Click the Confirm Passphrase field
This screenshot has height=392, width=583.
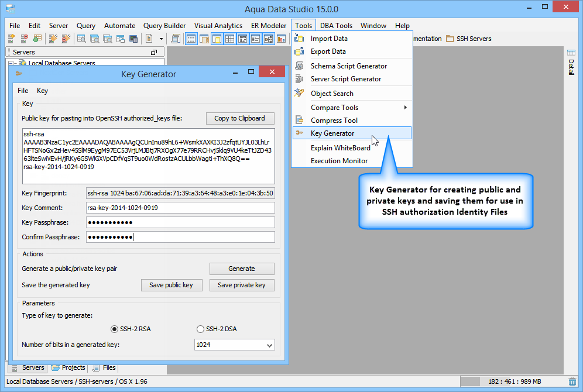point(180,237)
